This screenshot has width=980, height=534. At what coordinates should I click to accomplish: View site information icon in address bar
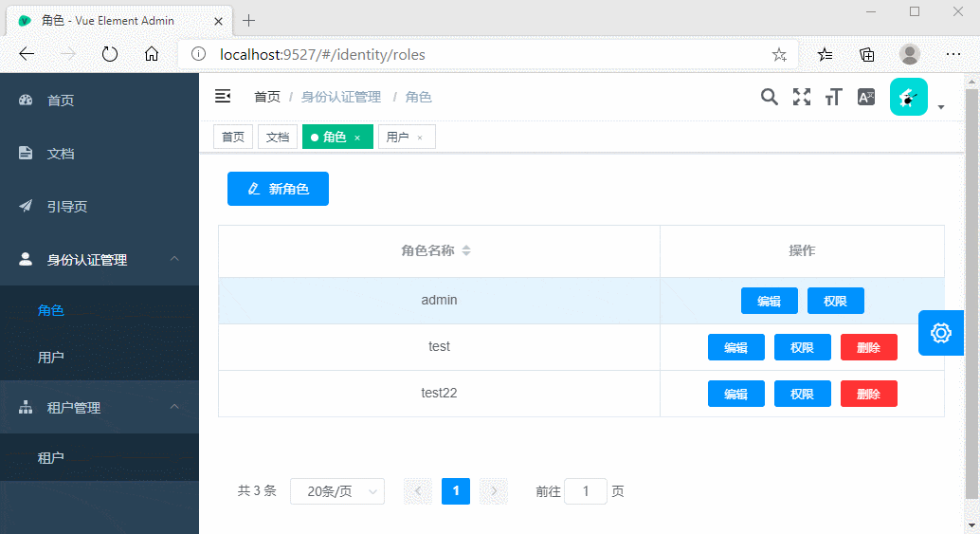point(198,54)
